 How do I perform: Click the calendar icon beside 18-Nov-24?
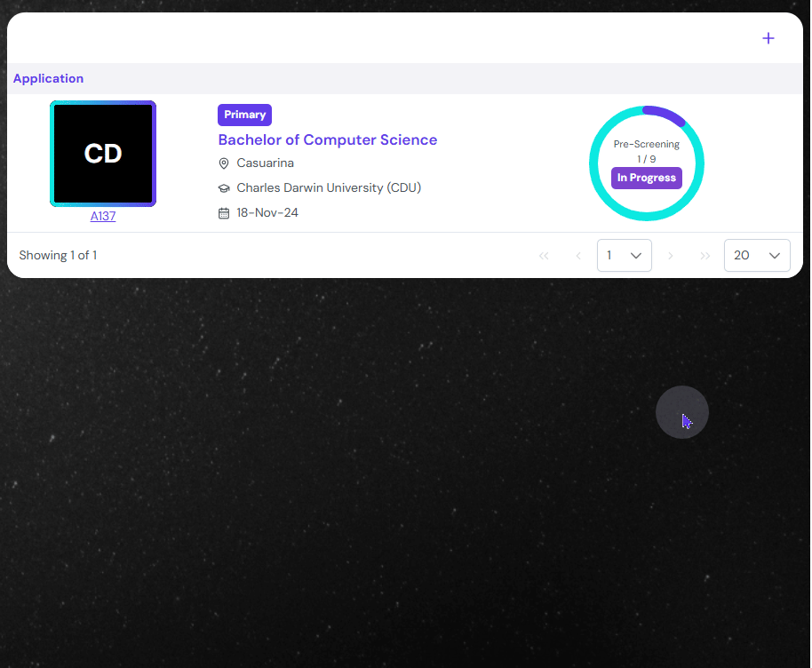(224, 213)
